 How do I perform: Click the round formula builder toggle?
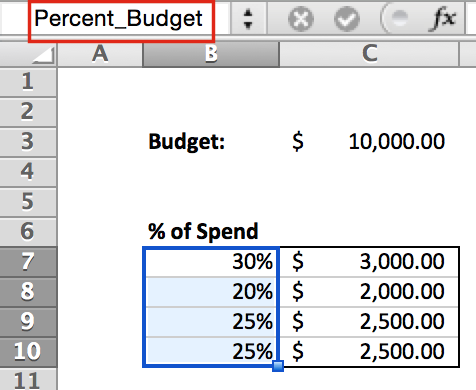396,17
